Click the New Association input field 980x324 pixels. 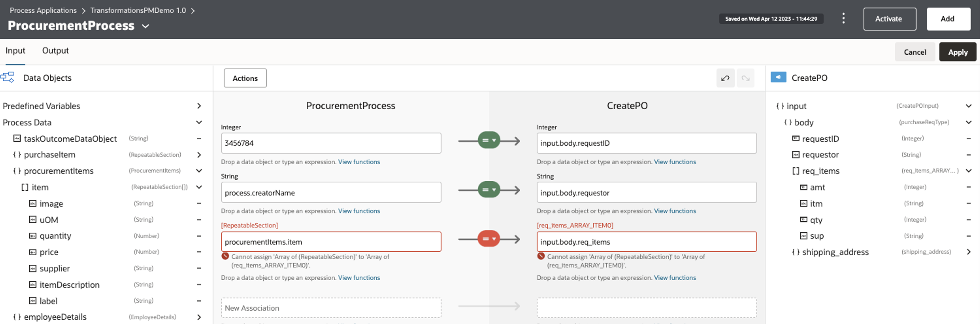[x=331, y=308]
